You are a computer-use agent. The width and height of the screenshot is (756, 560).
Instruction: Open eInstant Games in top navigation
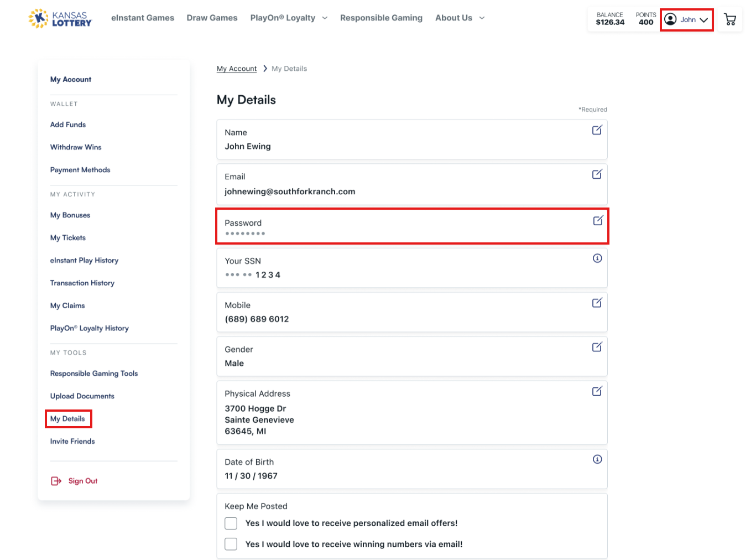143,18
